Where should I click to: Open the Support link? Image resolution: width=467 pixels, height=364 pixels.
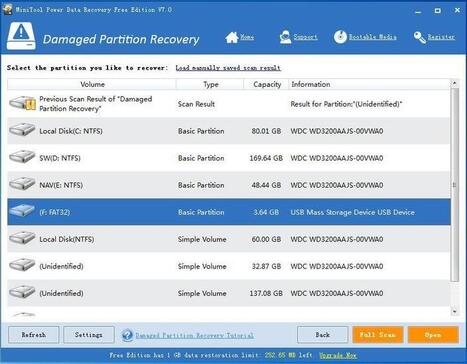[x=305, y=37]
